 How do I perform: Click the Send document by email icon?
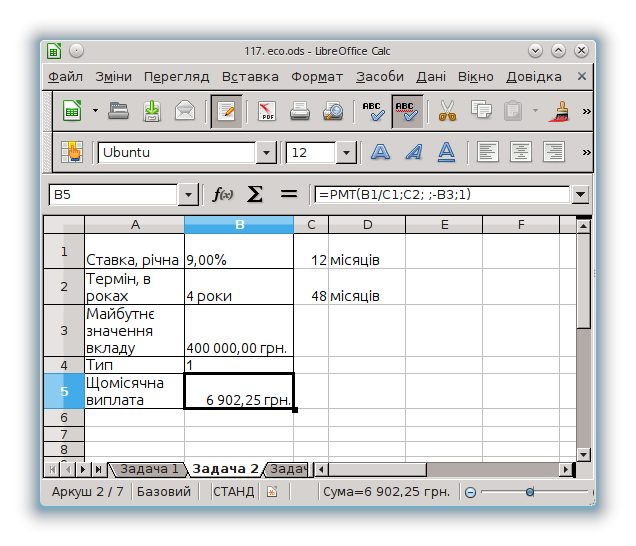[x=185, y=111]
